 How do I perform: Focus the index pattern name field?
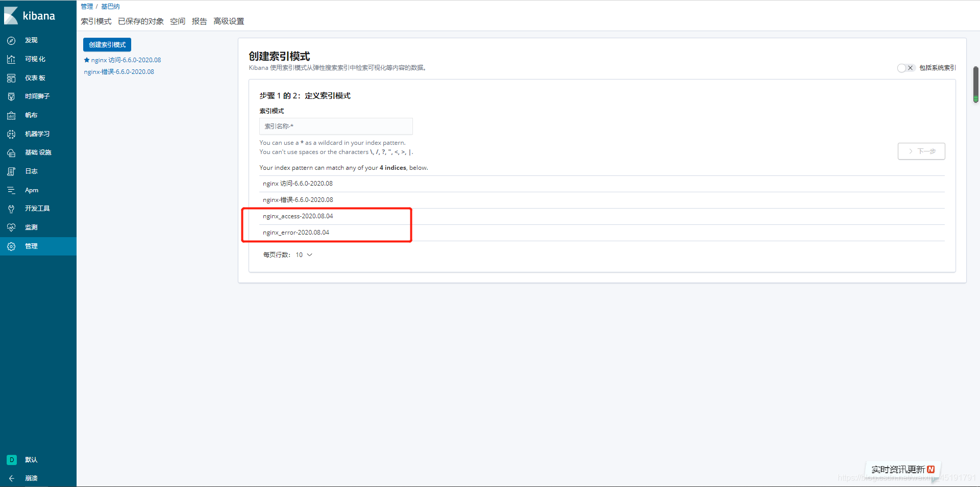(336, 126)
